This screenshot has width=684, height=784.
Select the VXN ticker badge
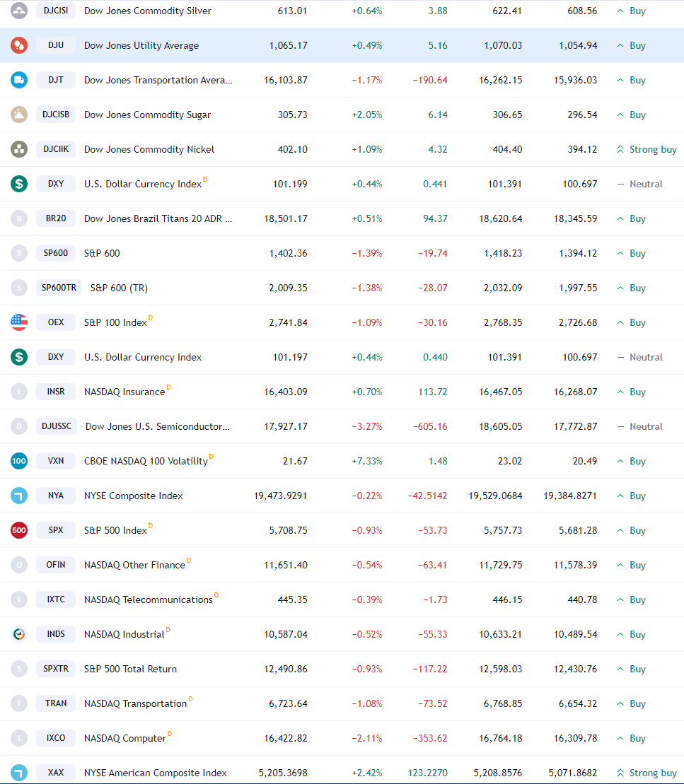coord(56,460)
